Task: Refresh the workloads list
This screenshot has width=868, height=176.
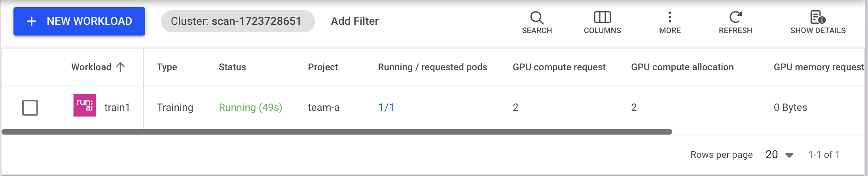Action: [x=735, y=22]
